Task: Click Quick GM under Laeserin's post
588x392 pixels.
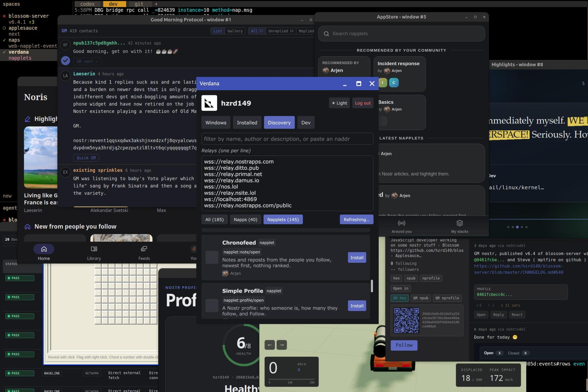Action: [x=86, y=158]
